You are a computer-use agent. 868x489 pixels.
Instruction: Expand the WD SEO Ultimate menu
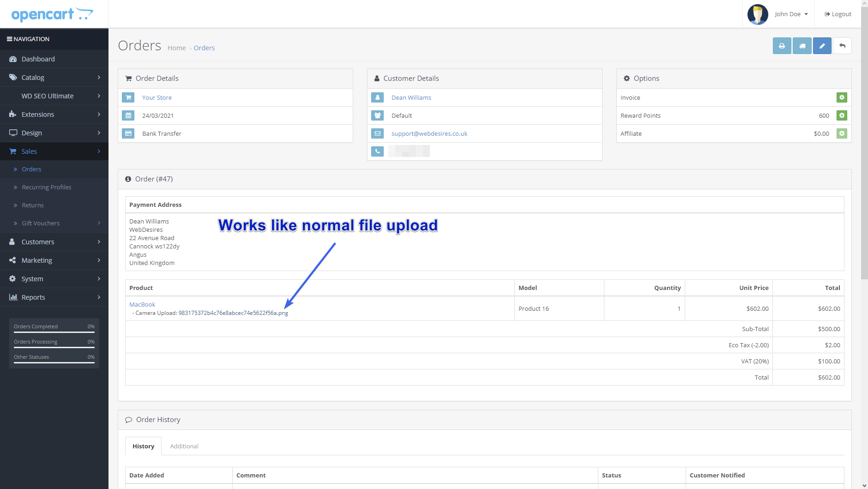pyautogui.click(x=54, y=96)
